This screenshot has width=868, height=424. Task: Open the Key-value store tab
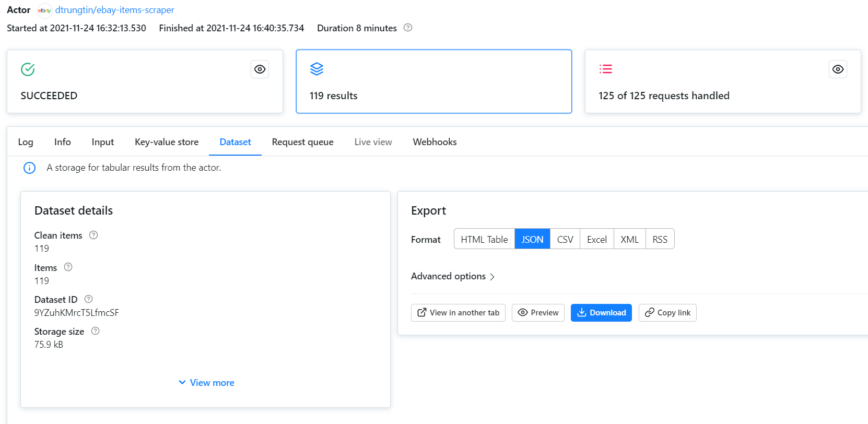(167, 142)
